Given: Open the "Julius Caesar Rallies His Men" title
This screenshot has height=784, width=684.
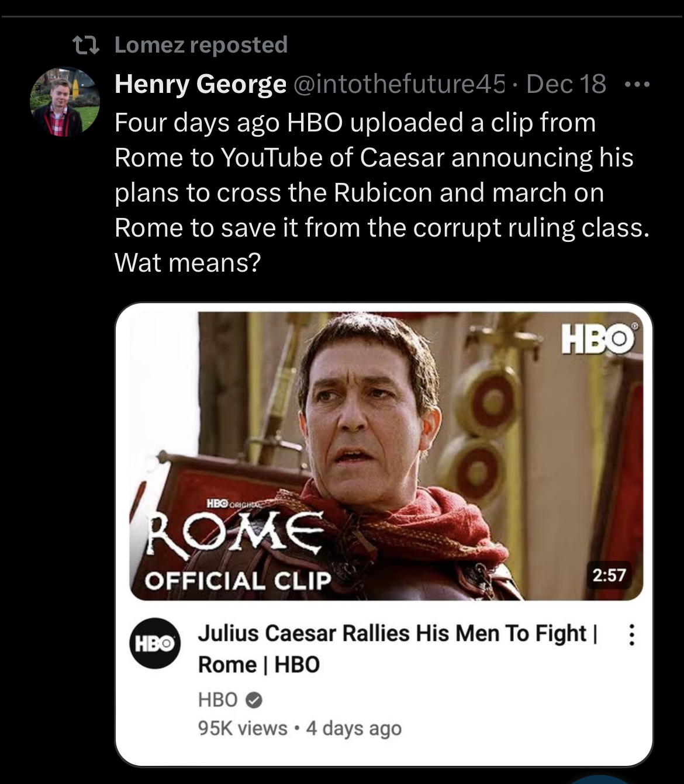Looking at the screenshot, I should tap(396, 648).
